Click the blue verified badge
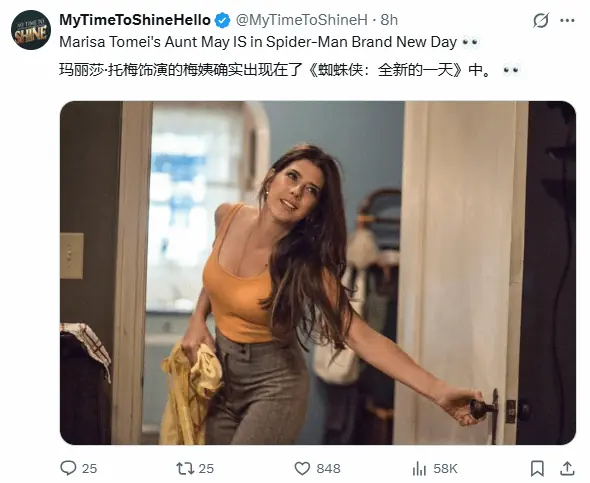The image size is (590, 483). (222, 20)
